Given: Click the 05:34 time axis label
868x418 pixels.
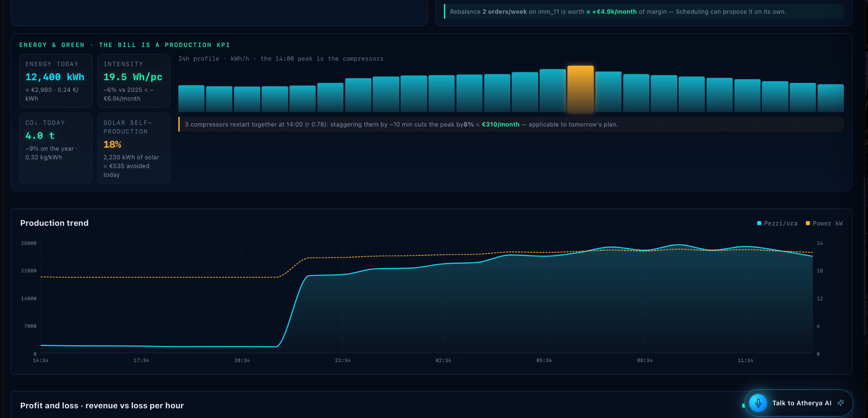Looking at the screenshot, I should pos(544,360).
